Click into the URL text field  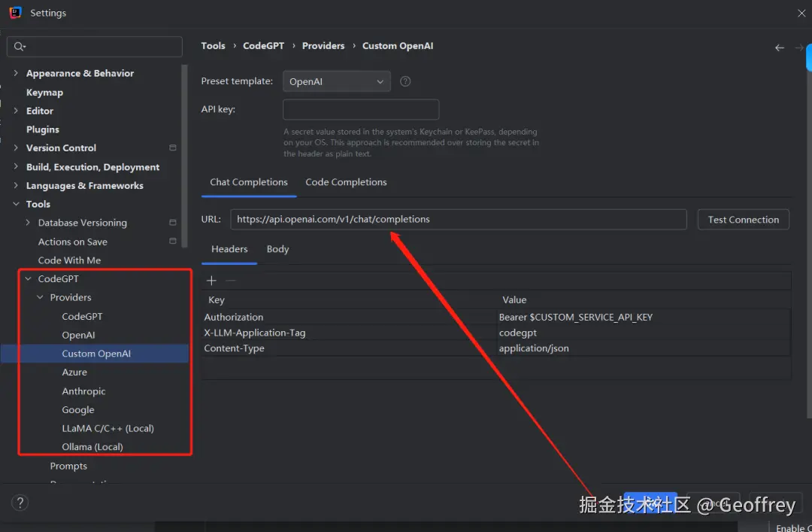pyautogui.click(x=459, y=219)
